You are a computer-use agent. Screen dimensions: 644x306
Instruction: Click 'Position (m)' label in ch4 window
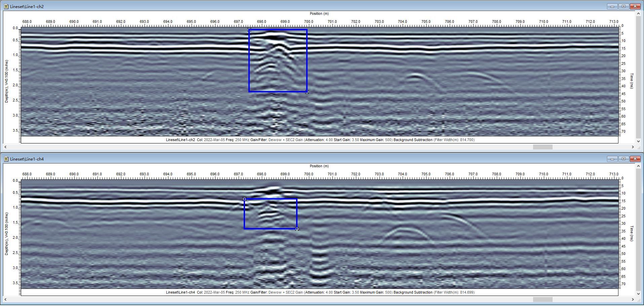coord(319,166)
